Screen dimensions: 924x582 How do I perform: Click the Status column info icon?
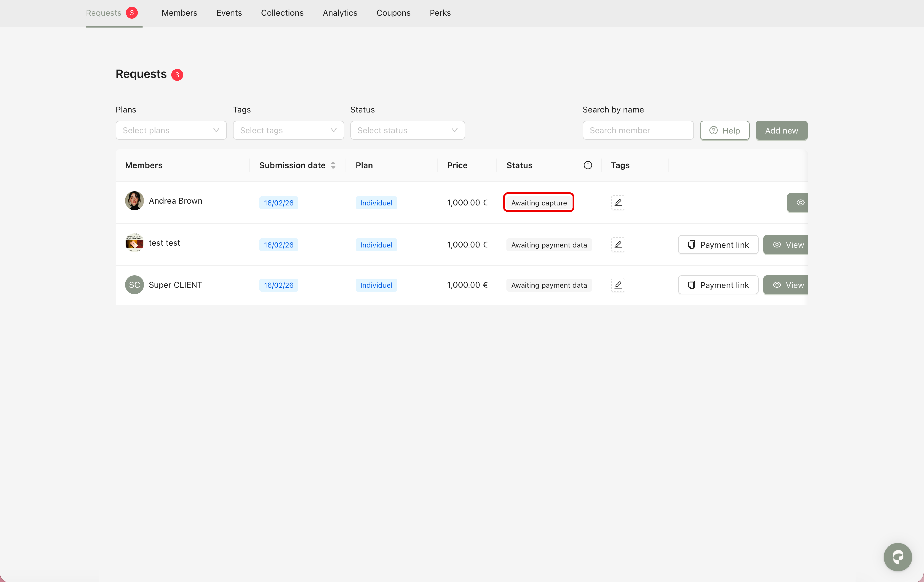(588, 165)
